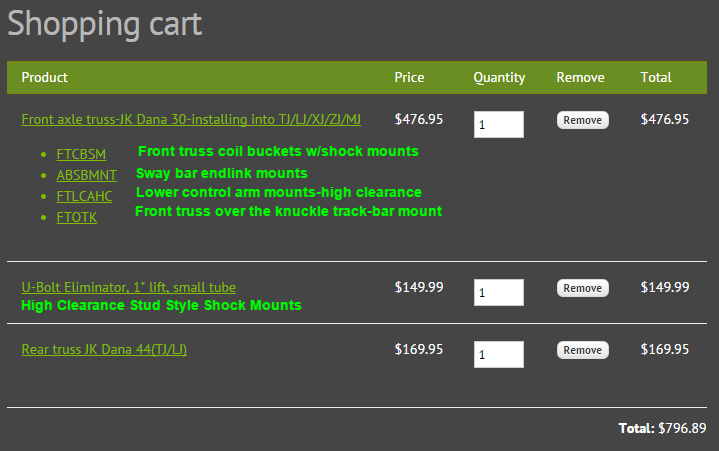Open the U-Bolt Eliminator product link
719x451 pixels.
[x=129, y=288]
